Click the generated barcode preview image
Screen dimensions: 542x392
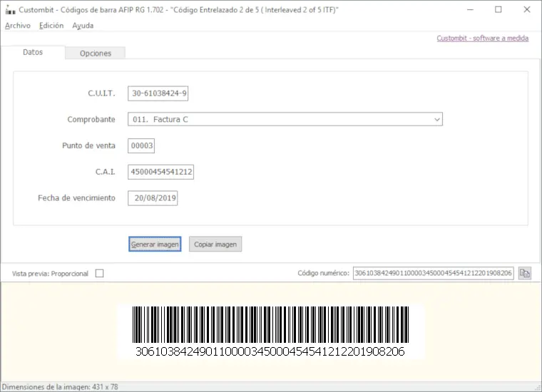[271, 331]
